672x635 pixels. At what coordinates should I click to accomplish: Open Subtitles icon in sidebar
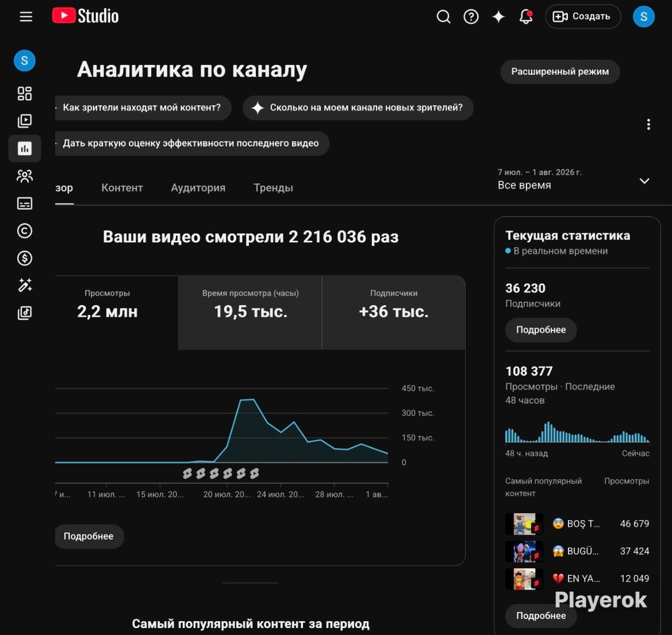[24, 203]
